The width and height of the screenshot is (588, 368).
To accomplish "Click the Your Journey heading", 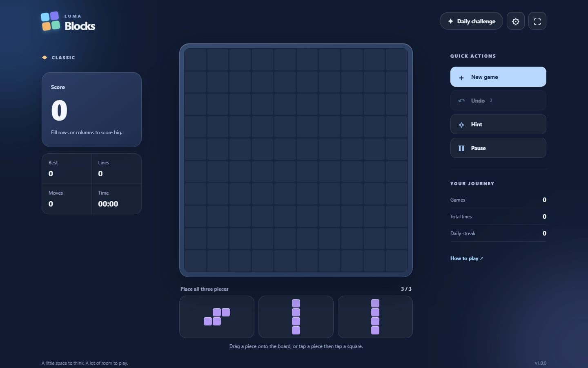I will coord(472,184).
